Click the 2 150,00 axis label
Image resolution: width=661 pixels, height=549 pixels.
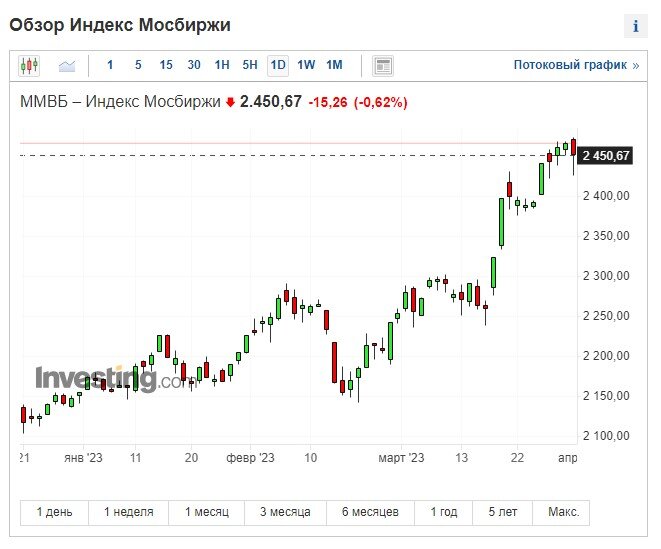click(606, 396)
